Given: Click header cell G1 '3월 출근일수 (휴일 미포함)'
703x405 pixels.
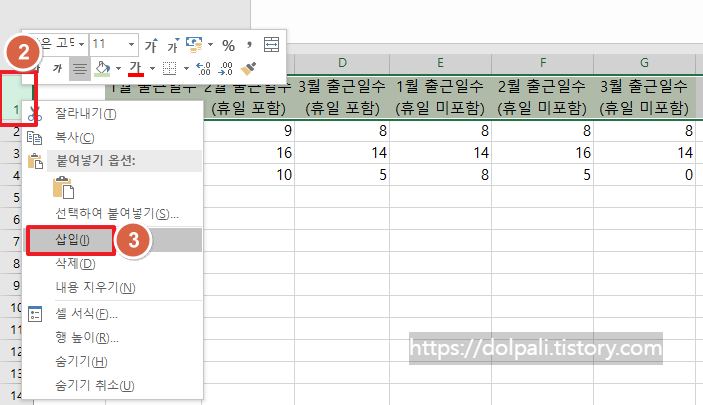Looking at the screenshot, I should click(645, 97).
